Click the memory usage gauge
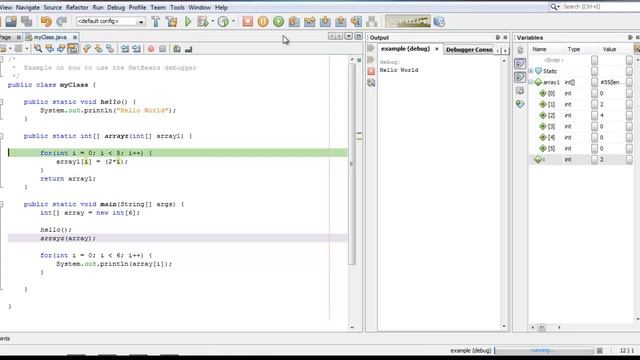This screenshot has width=640, height=360. tap(408, 21)
